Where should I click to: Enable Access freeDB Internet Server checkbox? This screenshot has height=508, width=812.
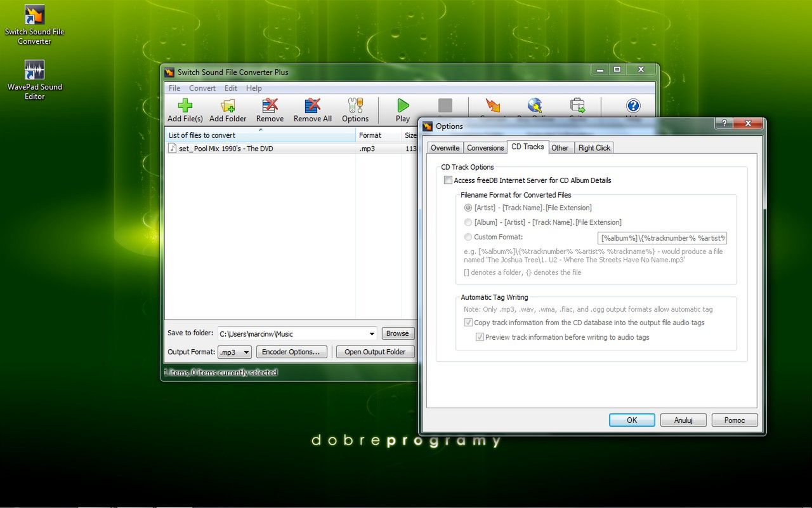tap(449, 180)
